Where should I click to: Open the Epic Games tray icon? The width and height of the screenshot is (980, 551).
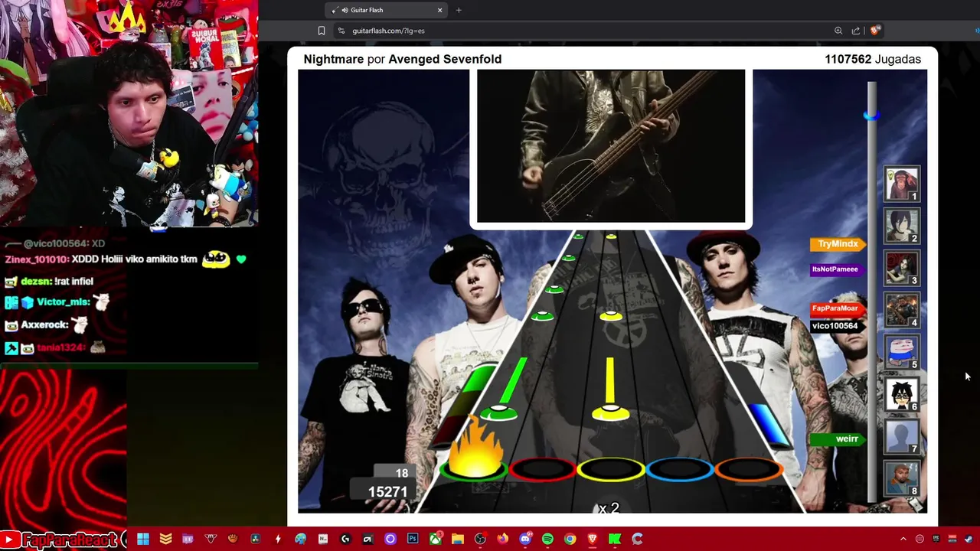[936, 539]
